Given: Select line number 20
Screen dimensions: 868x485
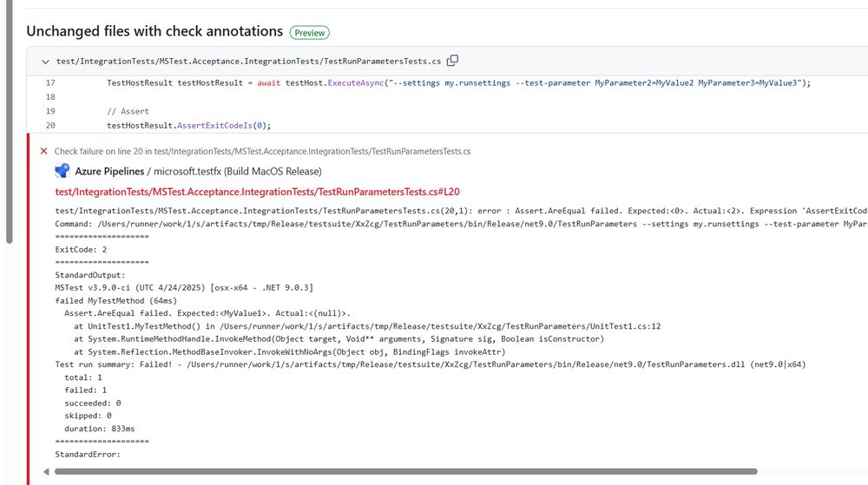Looking at the screenshot, I should (x=50, y=126).
